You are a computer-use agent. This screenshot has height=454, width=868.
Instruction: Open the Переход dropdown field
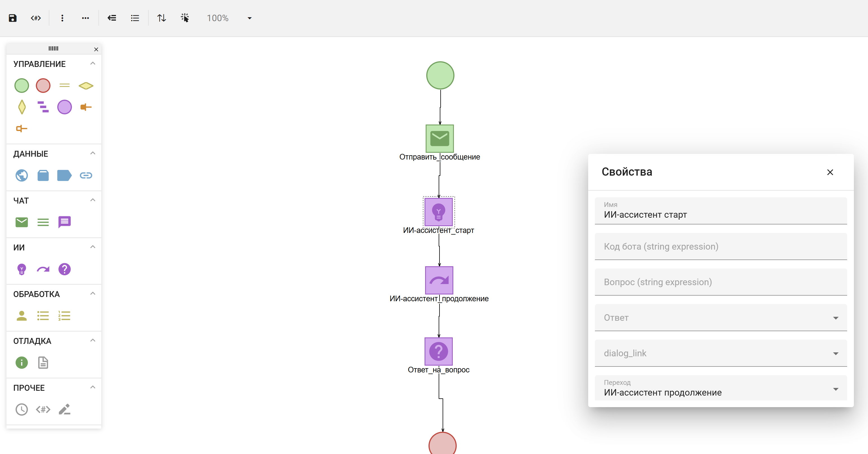pos(720,388)
